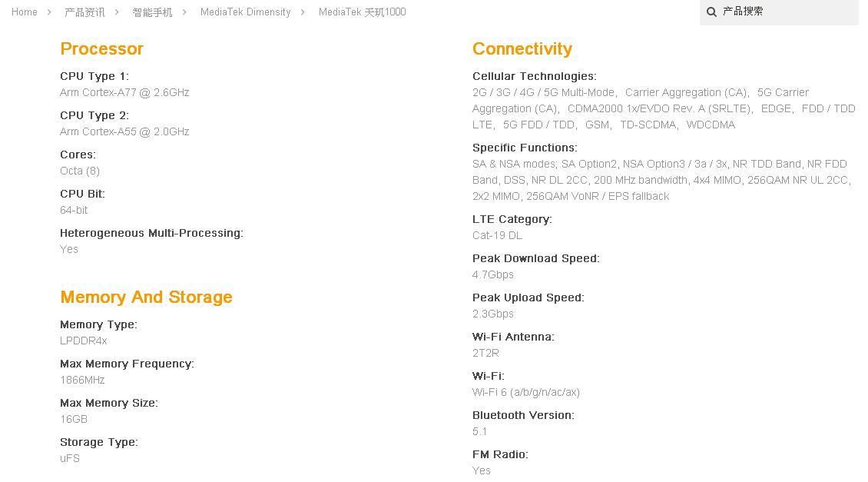The image size is (868, 482).
Task: Open the Home breadcrumb link
Action: 25,12
